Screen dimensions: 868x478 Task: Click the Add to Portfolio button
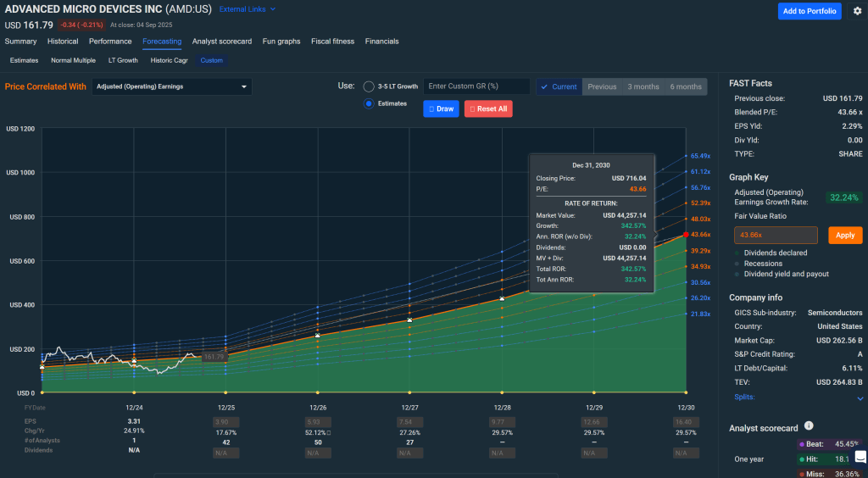tap(810, 11)
